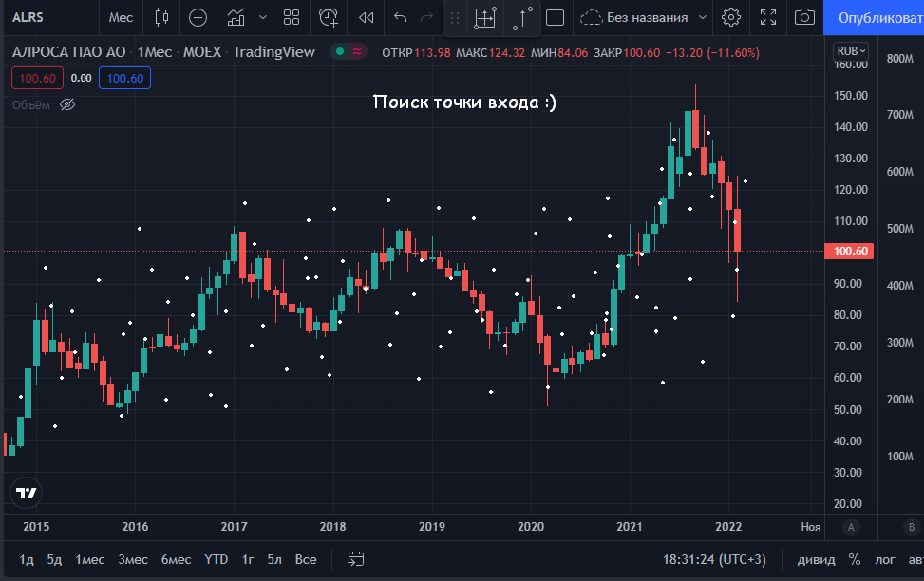Click the 2015 label on time axis

[36, 526]
